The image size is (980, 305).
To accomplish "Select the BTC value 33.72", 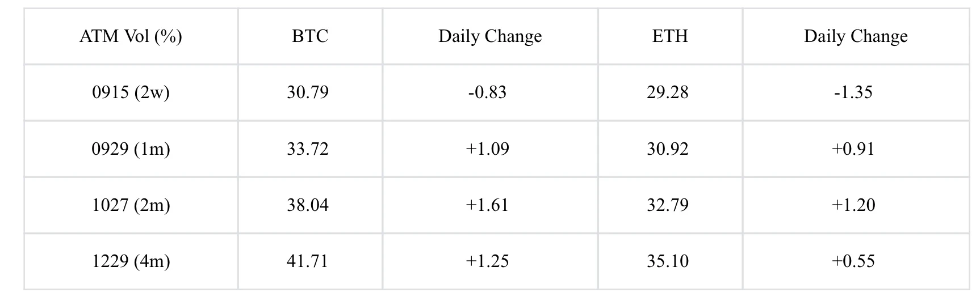I will point(307,149).
